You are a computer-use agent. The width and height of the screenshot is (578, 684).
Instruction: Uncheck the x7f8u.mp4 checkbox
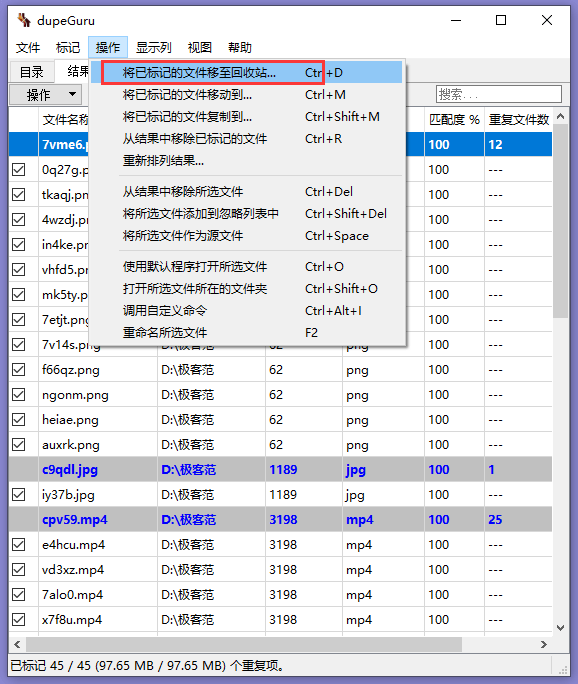coord(19,619)
